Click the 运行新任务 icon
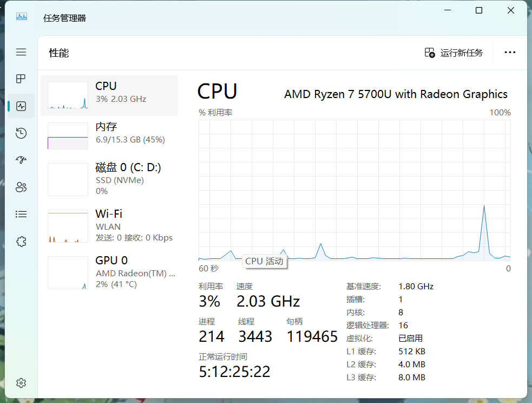Viewport: 532px width, 403px height. pos(430,53)
